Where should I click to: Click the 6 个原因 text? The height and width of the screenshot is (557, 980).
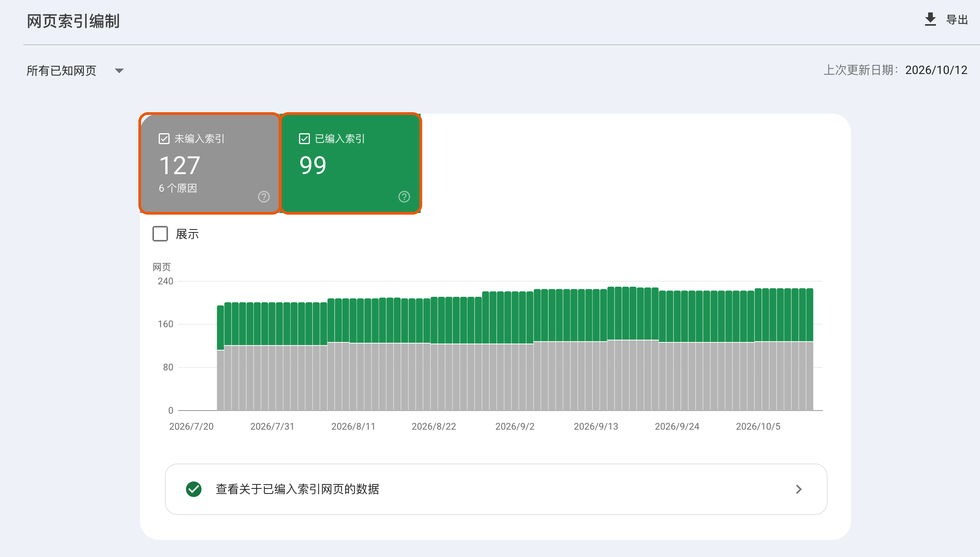click(178, 188)
